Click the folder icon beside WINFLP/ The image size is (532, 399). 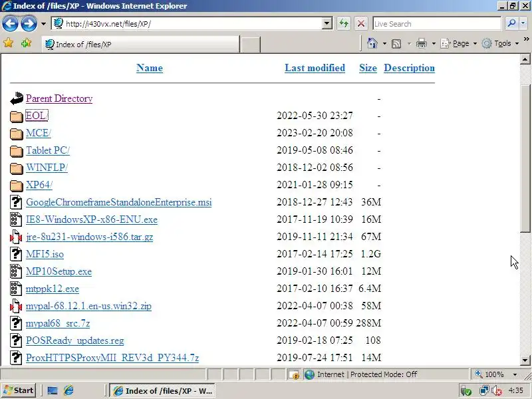coord(16,168)
